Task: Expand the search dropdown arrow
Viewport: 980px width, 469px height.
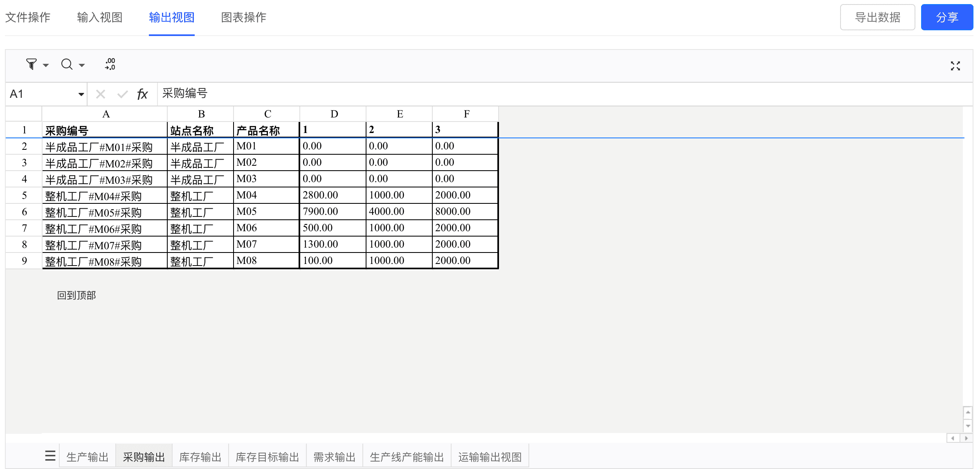Action: pyautogui.click(x=82, y=65)
